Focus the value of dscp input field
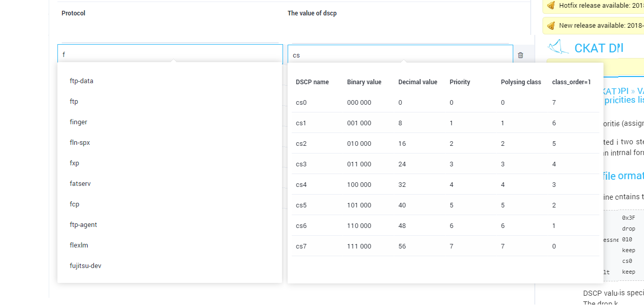The image size is (644, 305). (x=400, y=54)
